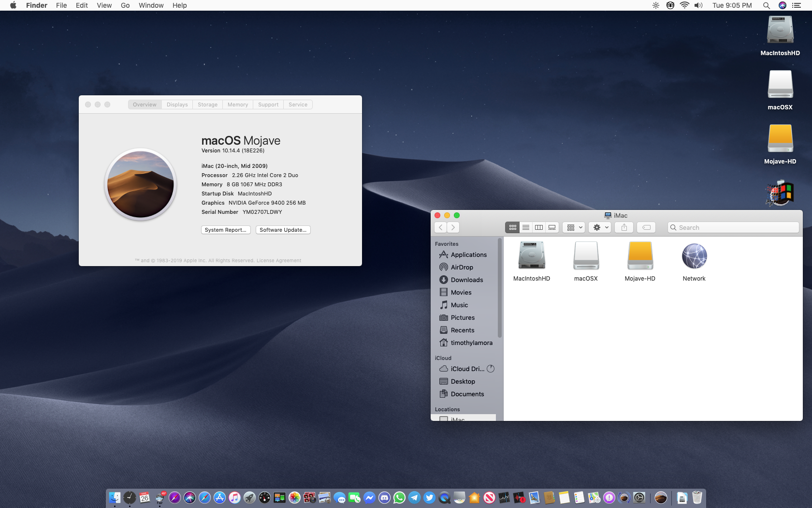
Task: Open App Store from the Dock
Action: pos(219,497)
